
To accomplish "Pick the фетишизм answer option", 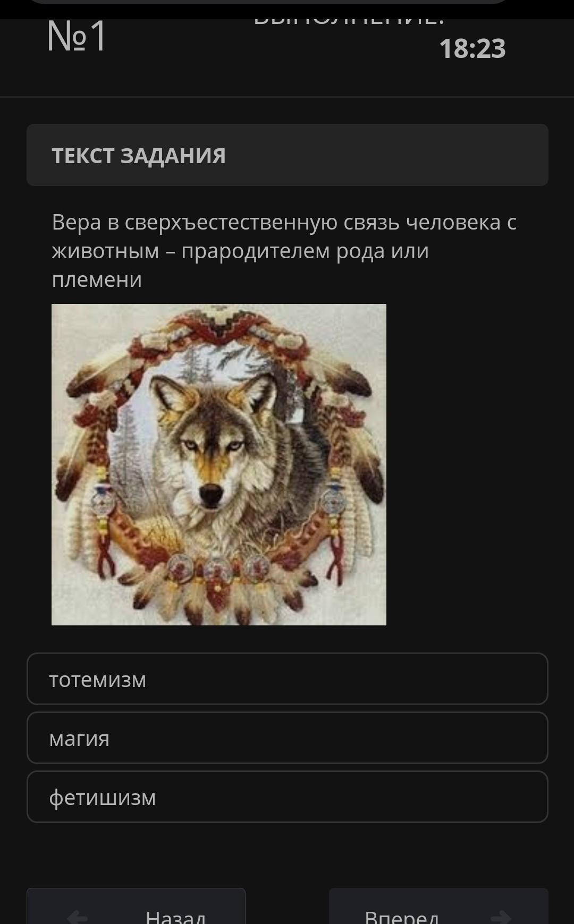I will [x=287, y=796].
